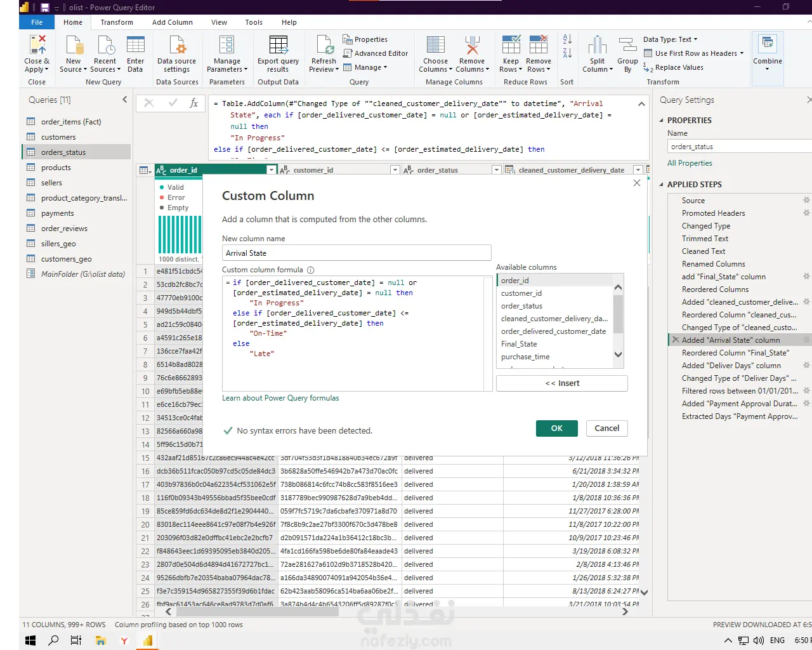Delete the Added "Arrival State" step
Image resolution: width=812 pixels, height=650 pixels.
pos(676,340)
